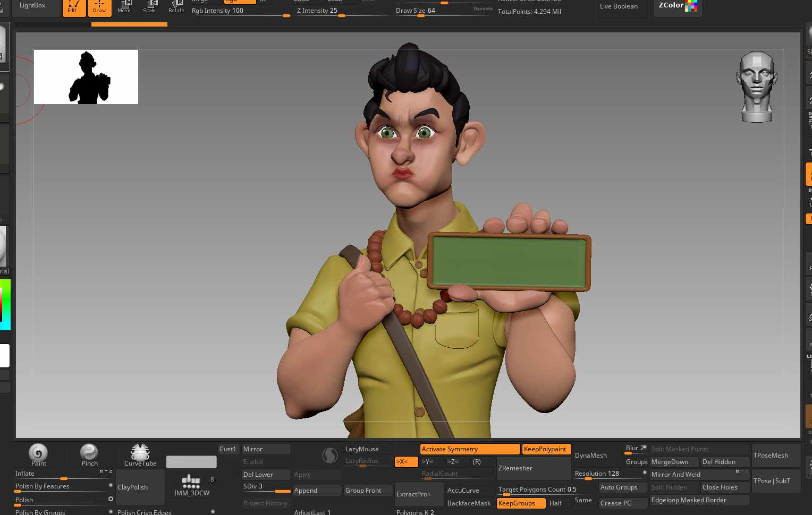
Task: Click the Cust1 button
Action: [x=228, y=449]
